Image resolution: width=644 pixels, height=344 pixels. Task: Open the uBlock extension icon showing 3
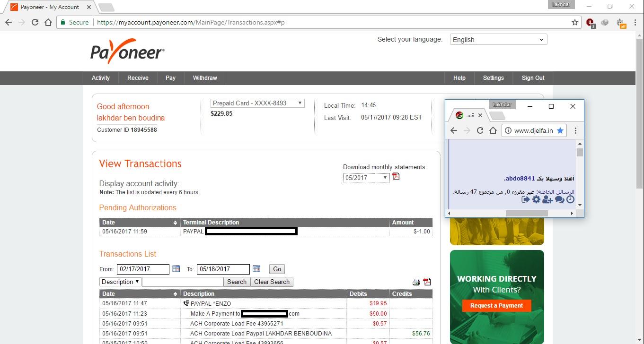pyautogui.click(x=591, y=23)
